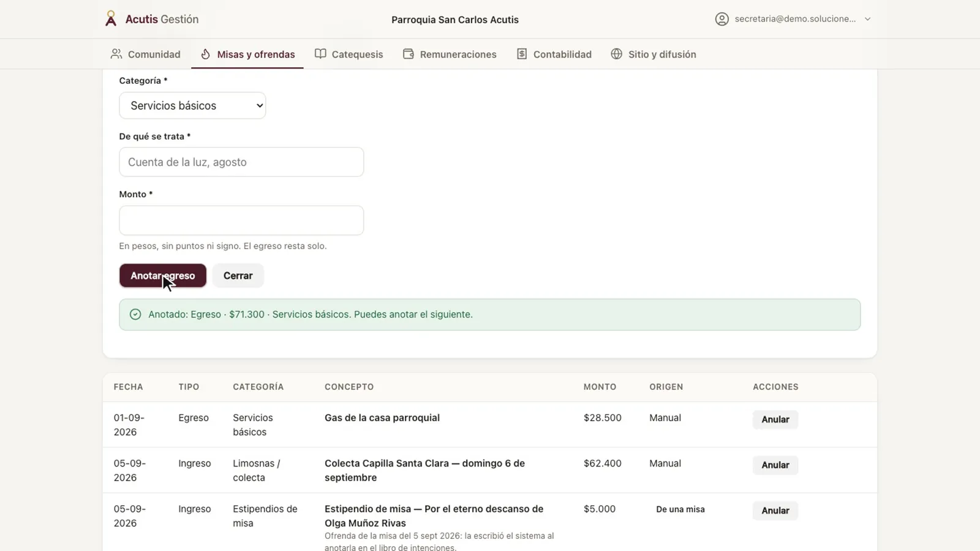Open the Contabilidad tab
The image size is (980, 551).
coord(554,54)
